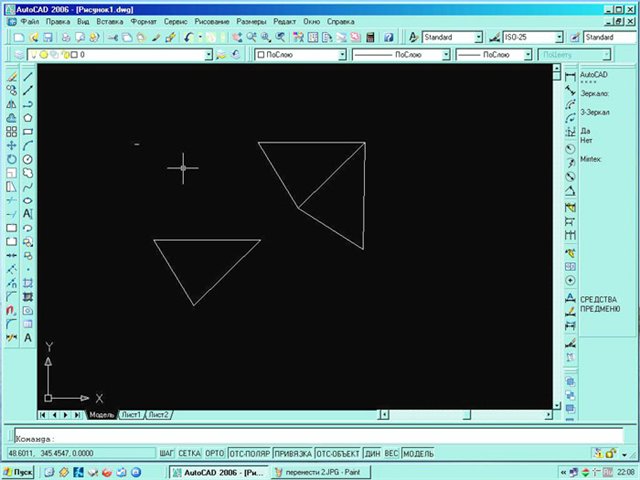
Task: Open the Рисование menu
Action: [x=213, y=20]
